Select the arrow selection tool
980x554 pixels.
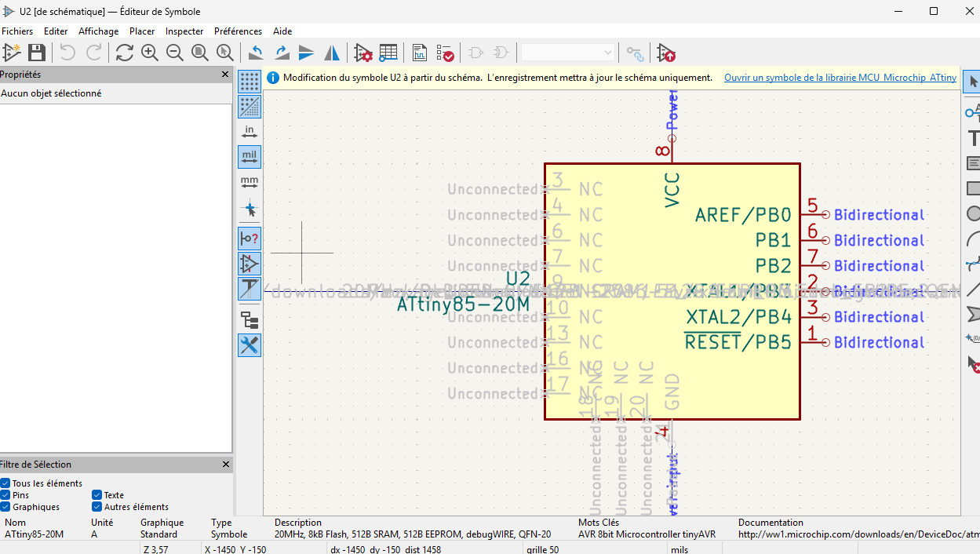[973, 82]
